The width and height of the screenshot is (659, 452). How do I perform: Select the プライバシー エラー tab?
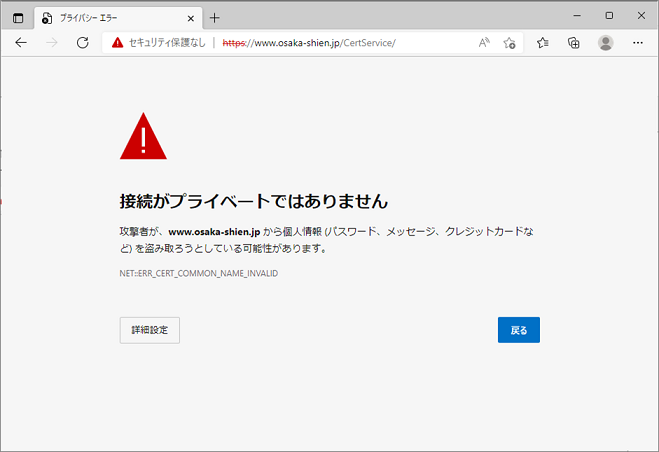click(x=118, y=18)
